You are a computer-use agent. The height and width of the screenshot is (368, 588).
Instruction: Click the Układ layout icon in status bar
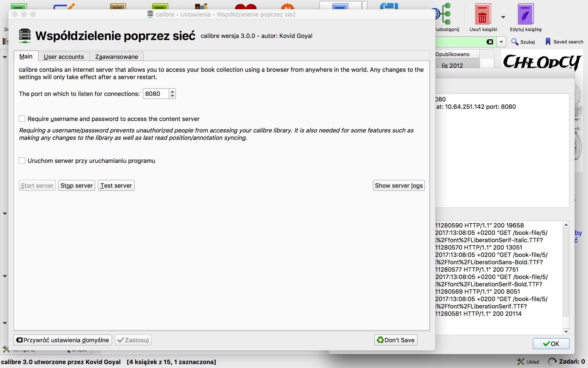click(521, 362)
